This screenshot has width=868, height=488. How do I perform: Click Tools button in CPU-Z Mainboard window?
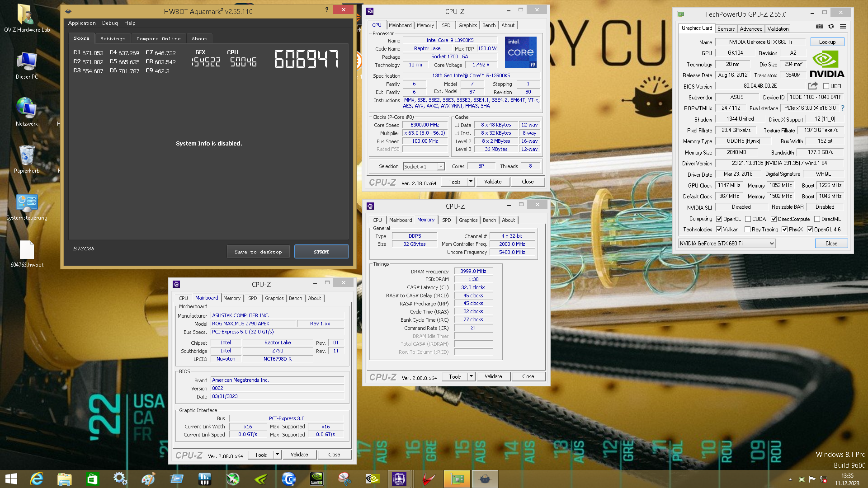pos(261,455)
